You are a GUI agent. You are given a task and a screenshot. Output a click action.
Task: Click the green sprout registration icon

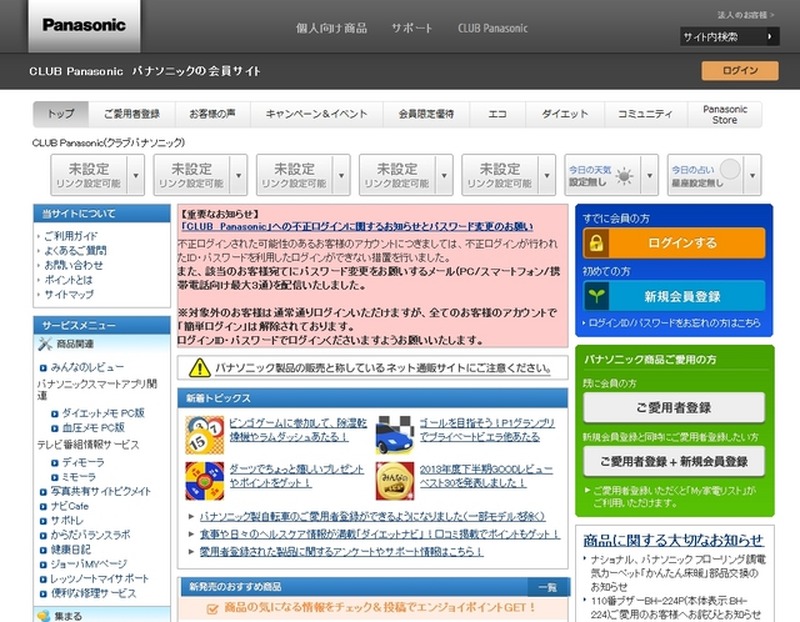[596, 296]
